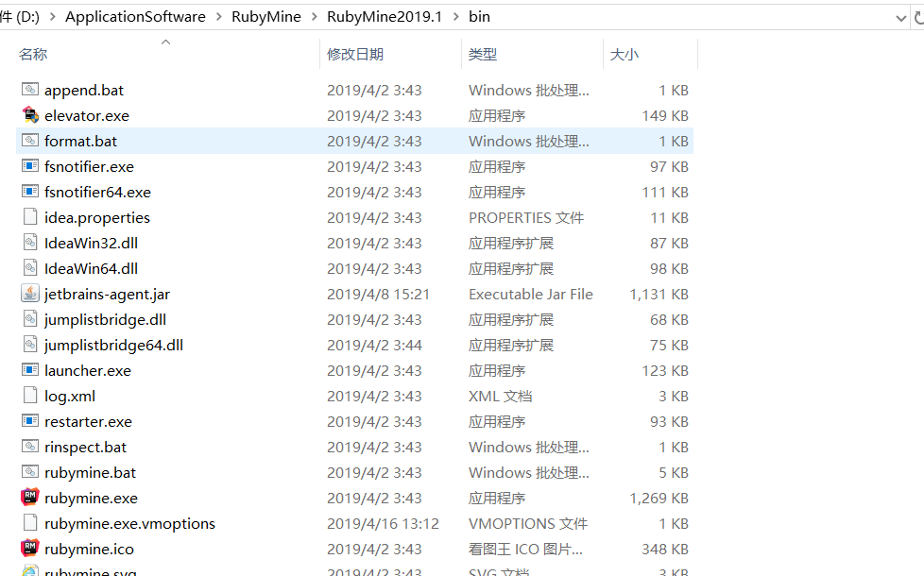This screenshot has width=924, height=576.
Task: Navigate to ApplicationSoftware in the breadcrumb
Action: 135,17
